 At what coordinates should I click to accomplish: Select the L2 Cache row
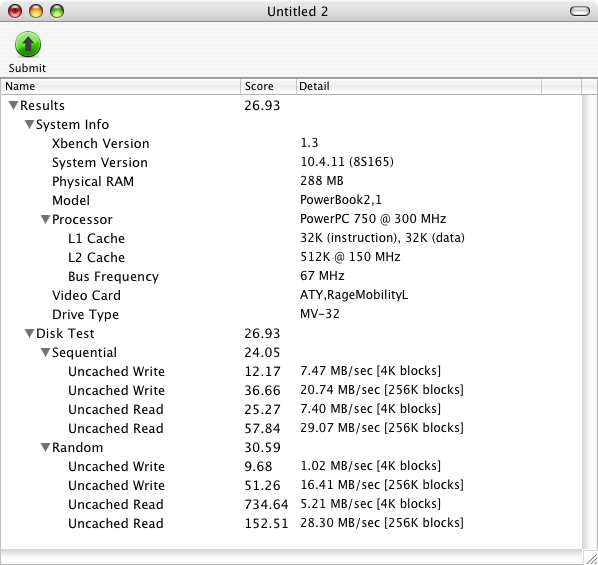pyautogui.click(x=291, y=258)
